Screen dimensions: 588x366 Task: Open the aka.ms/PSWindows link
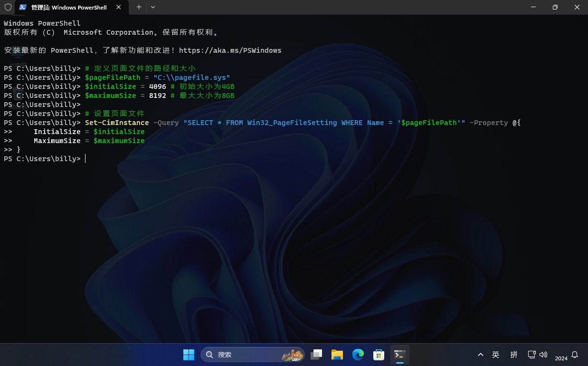(x=230, y=50)
